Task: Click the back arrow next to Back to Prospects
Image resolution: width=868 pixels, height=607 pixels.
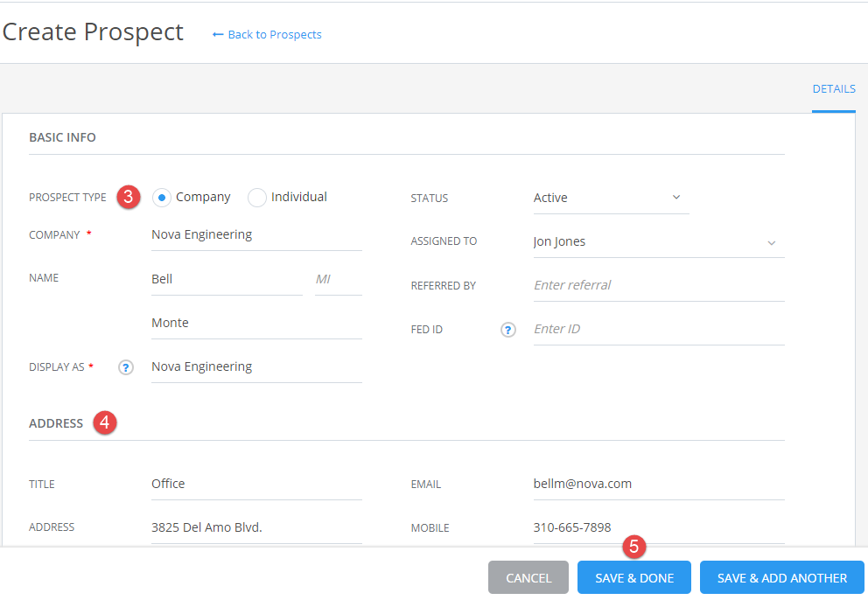Action: pos(218,35)
